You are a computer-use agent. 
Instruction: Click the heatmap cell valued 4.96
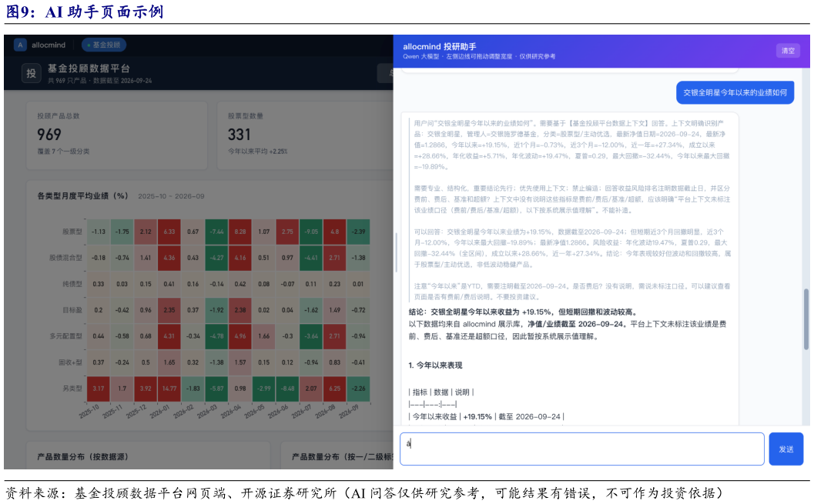240,336
